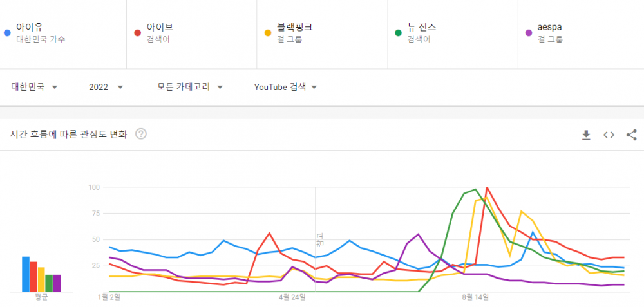Screen dimensions: 644x307
Task: Open the help question mark icon
Action: click(141, 134)
